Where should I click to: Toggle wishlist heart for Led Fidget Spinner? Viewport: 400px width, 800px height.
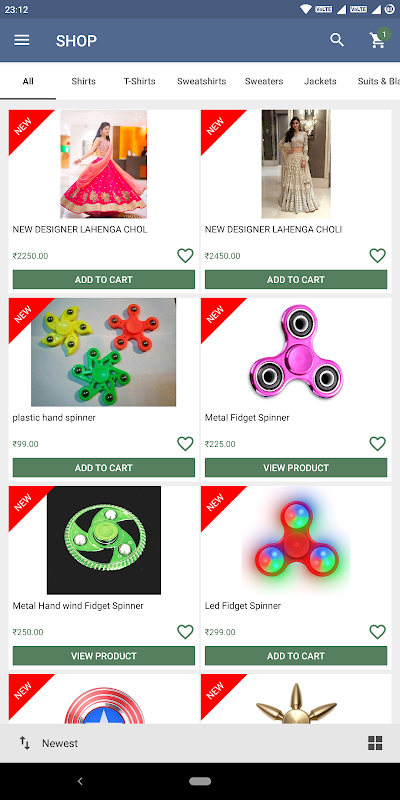(378, 632)
